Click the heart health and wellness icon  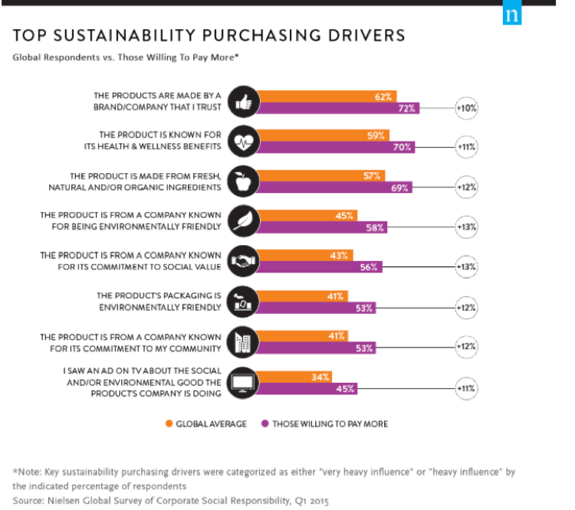click(243, 141)
